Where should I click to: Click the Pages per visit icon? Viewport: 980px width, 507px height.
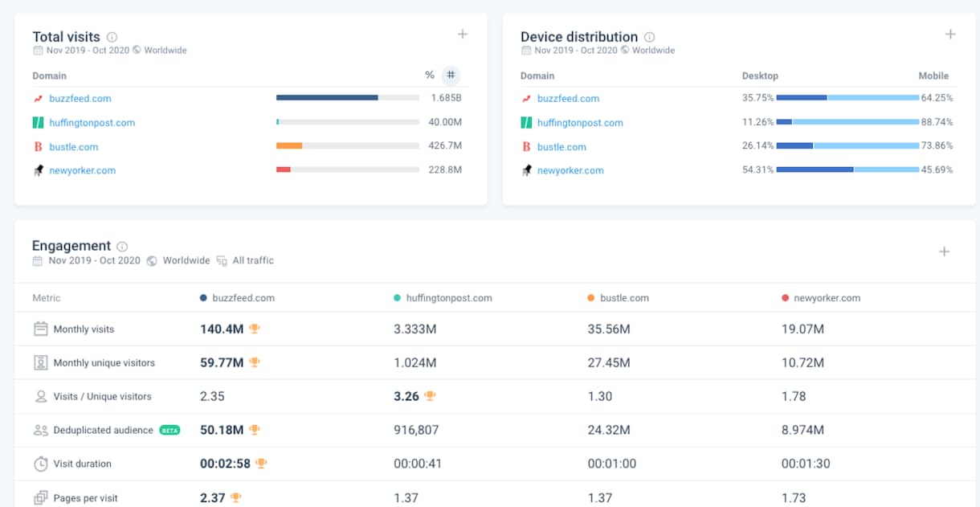[x=40, y=498]
